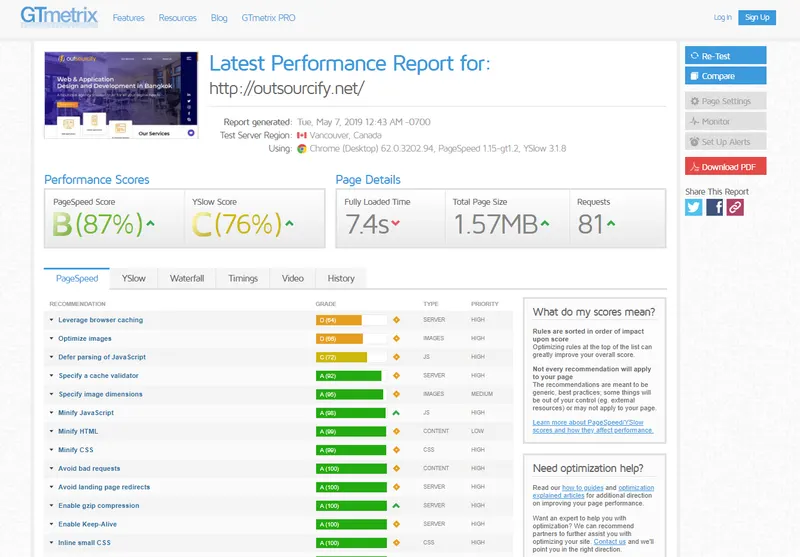Open the Timings tab
The width and height of the screenshot is (800, 557).
pos(243,278)
